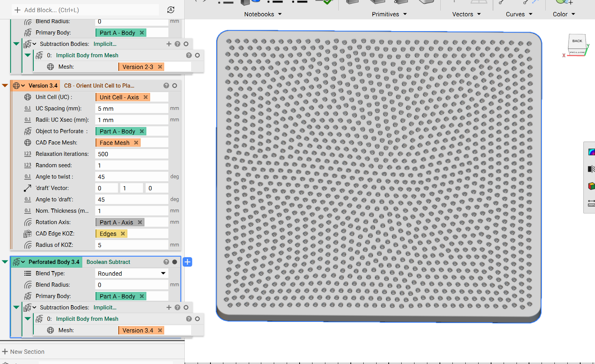Open help for lower Subtraction Bodies

pos(177,308)
